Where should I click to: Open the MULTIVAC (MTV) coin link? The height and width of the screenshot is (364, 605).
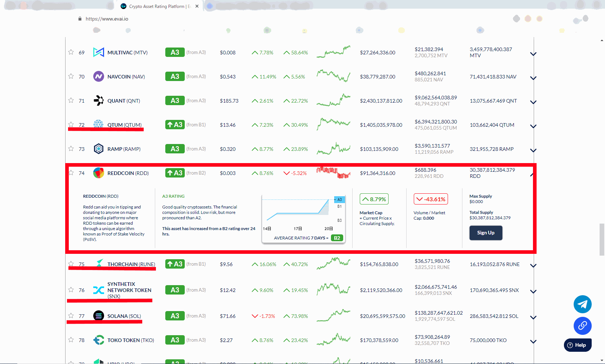(127, 53)
